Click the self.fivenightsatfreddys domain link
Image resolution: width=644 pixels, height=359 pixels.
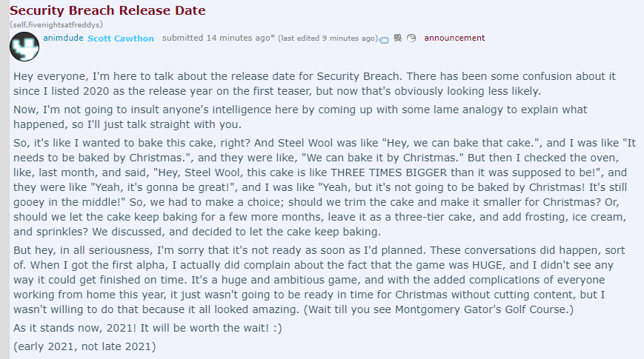click(x=56, y=24)
